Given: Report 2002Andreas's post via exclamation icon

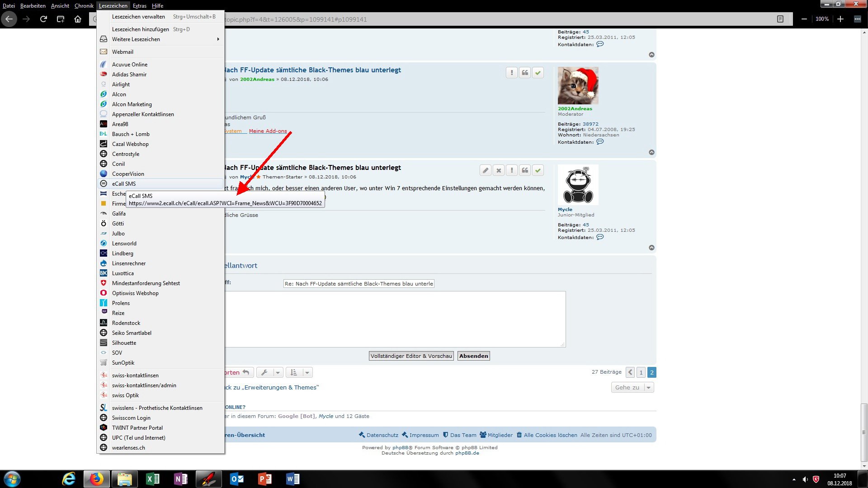Looking at the screenshot, I should [511, 73].
